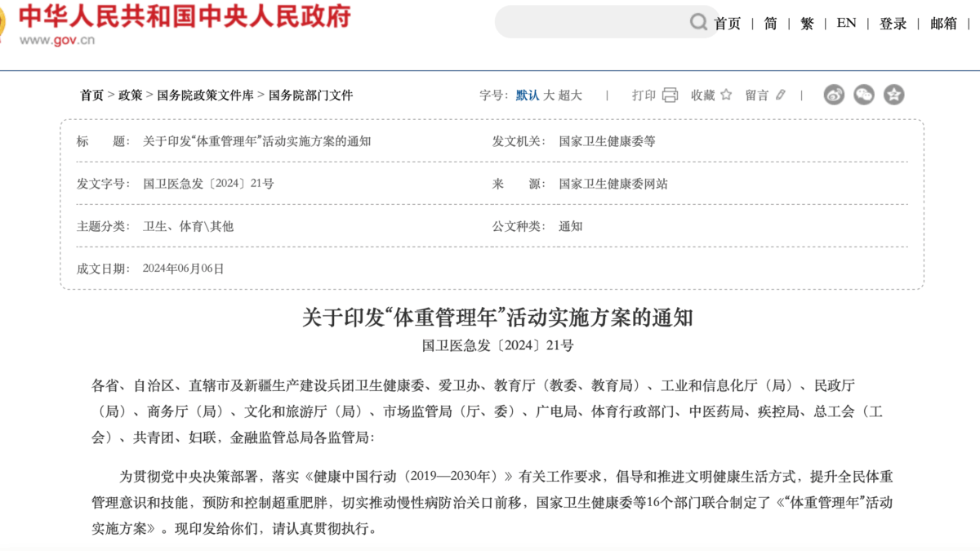This screenshot has height=551, width=980.
Task: Share via the WeChat icon
Action: (x=864, y=95)
